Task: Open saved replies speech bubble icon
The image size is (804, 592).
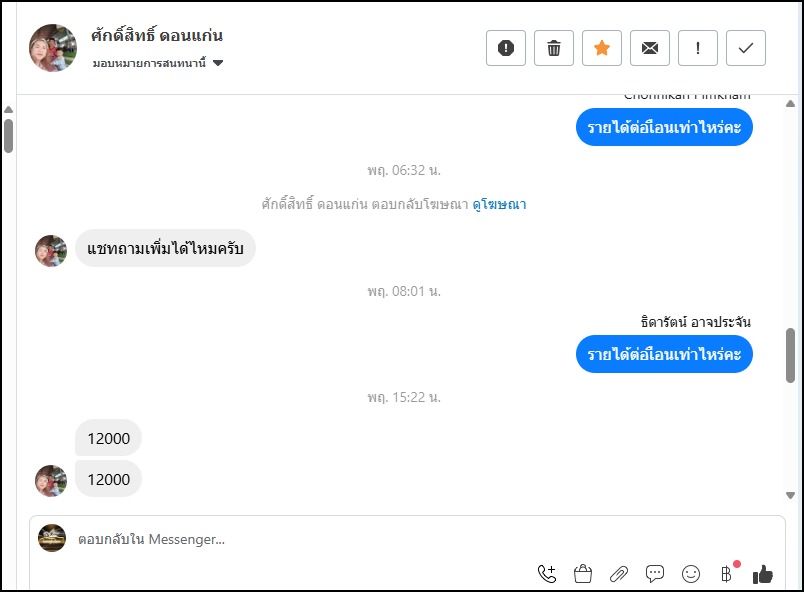Action: click(x=655, y=573)
